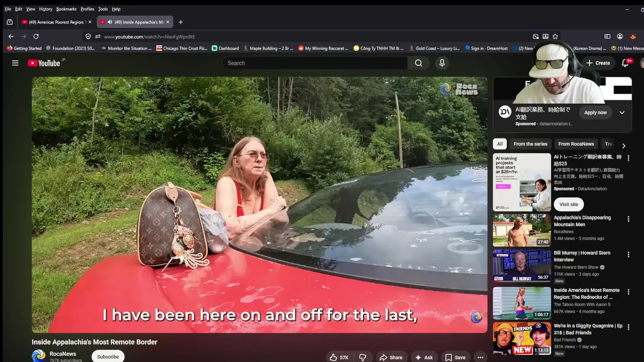The height and width of the screenshot is (362, 644).
Task: Expand the sponsored ad chevron
Action: pyautogui.click(x=622, y=113)
